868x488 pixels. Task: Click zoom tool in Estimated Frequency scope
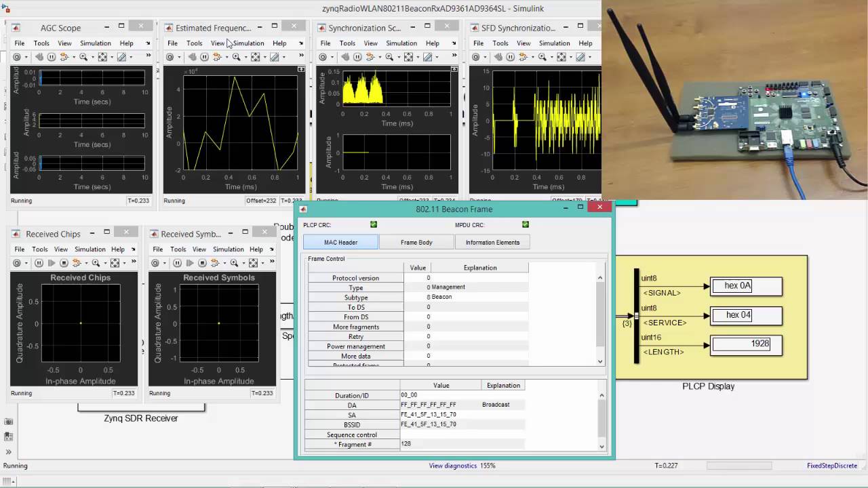tap(235, 57)
